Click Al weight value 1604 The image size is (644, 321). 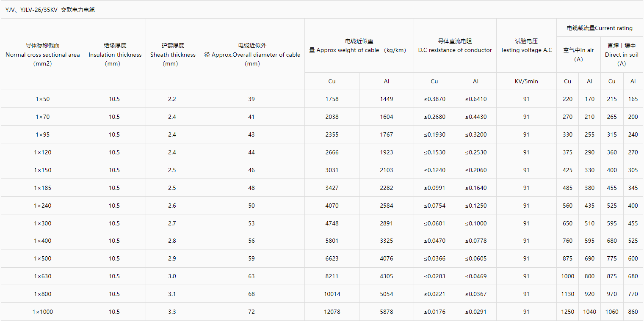[x=387, y=117]
